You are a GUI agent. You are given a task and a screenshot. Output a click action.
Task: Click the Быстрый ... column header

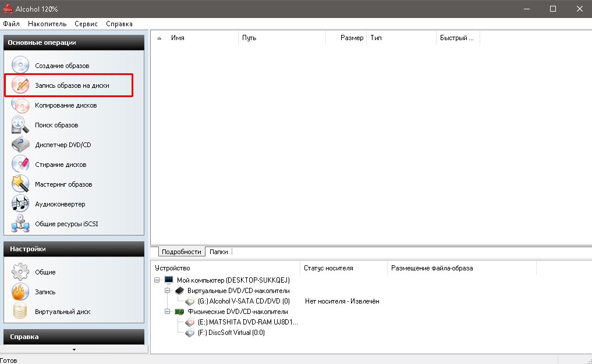[x=458, y=38]
